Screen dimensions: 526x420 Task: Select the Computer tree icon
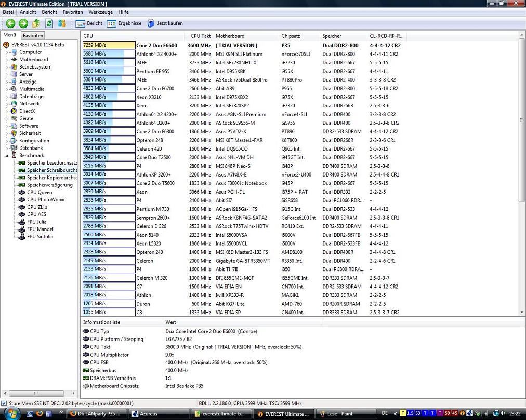[14, 52]
